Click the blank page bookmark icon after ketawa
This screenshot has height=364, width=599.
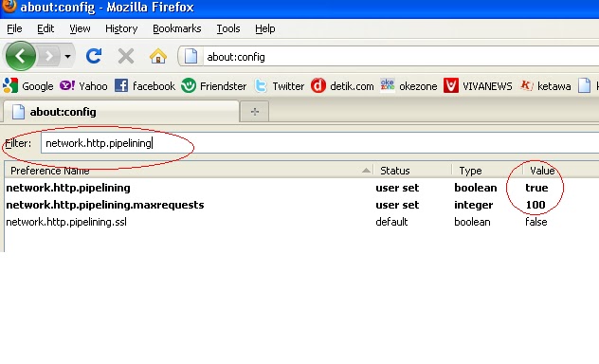[x=584, y=85]
